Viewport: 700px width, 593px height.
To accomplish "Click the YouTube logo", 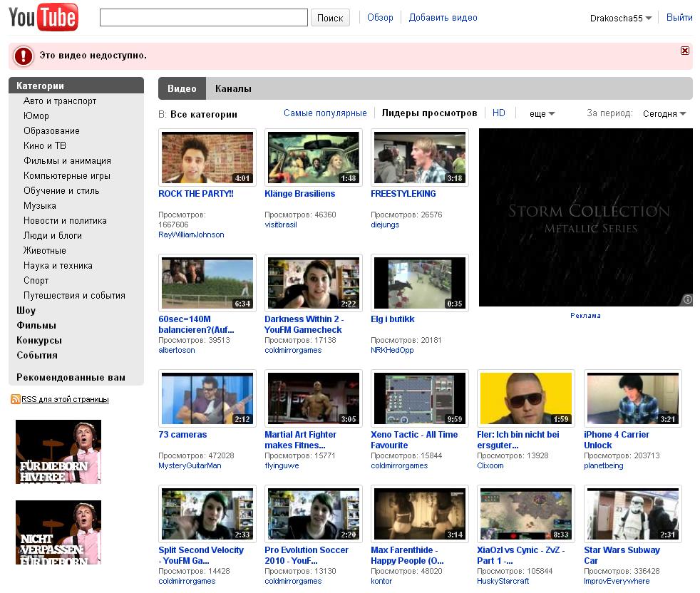I will 43,17.
